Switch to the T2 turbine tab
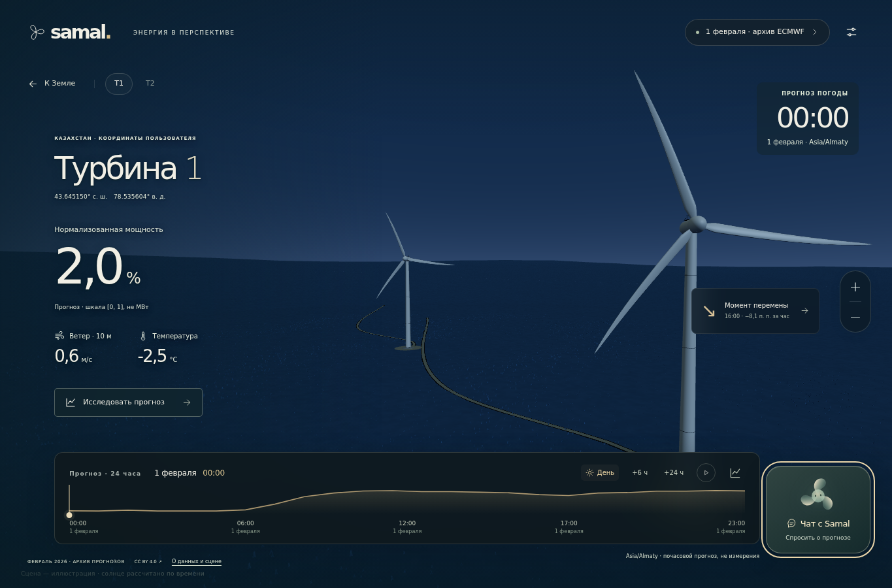The width and height of the screenshot is (892, 588). coord(150,84)
